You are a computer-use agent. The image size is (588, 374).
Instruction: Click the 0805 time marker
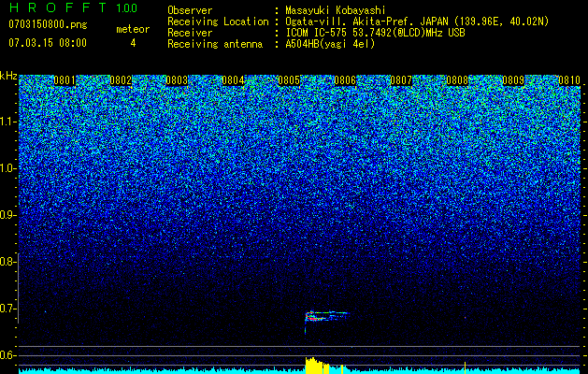[x=289, y=80]
